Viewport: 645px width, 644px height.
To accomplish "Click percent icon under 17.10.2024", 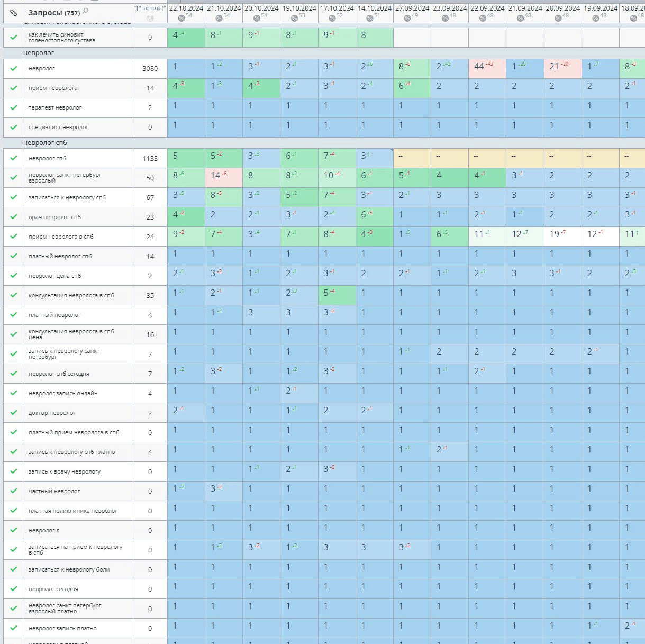I will 332,18.
